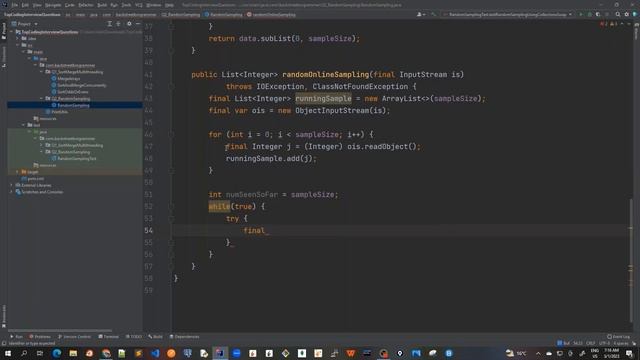Click the Search Everywhere magnifier icon
The width and height of the screenshot is (640, 360).
(618, 14)
